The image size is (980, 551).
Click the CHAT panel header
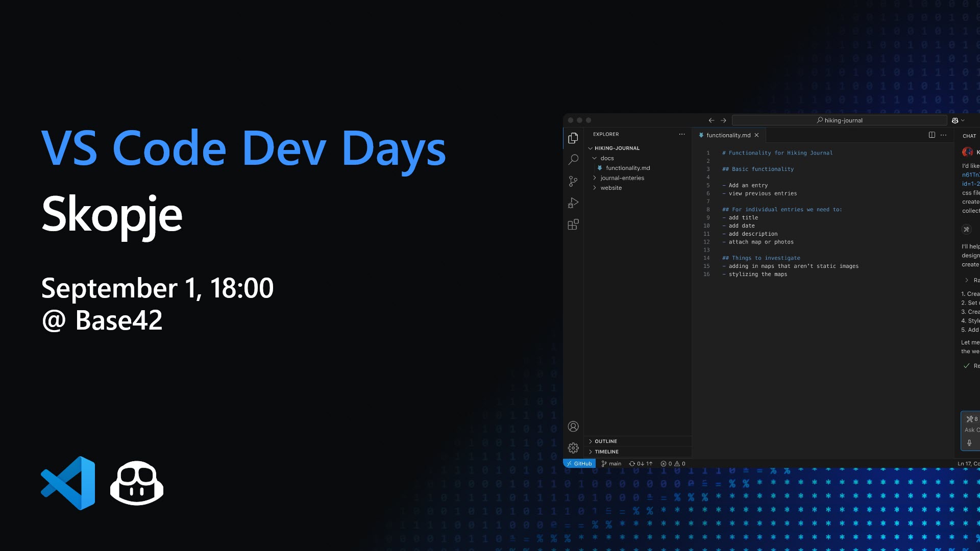(969, 136)
